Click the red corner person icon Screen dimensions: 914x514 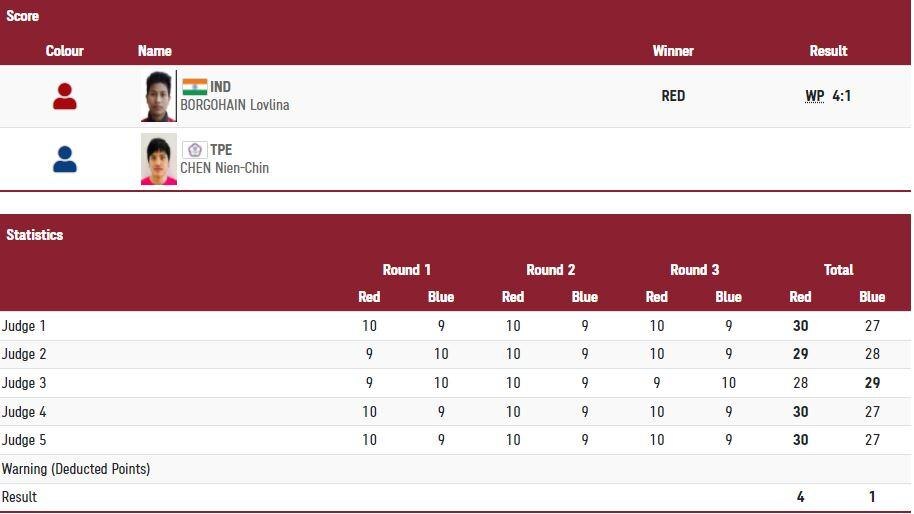65,96
